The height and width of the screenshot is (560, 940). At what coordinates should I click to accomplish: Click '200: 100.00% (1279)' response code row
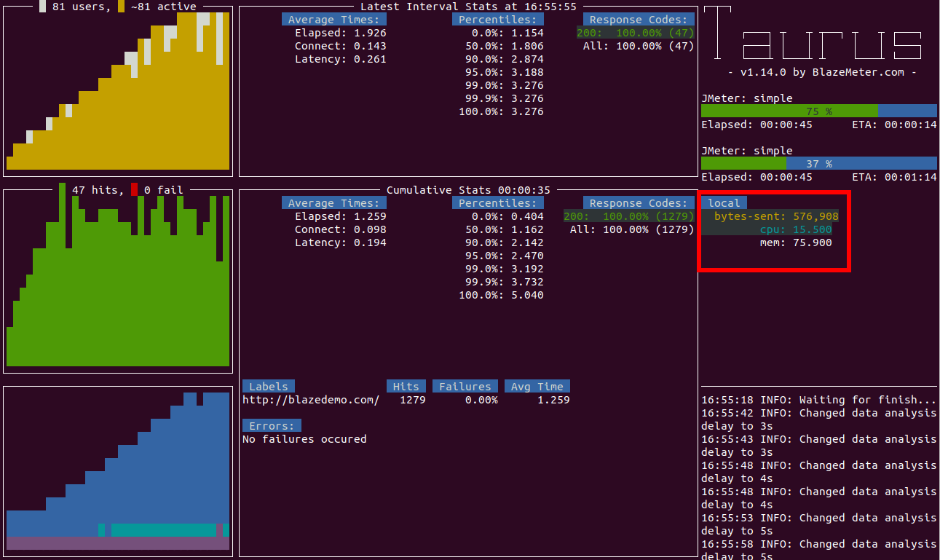tap(629, 216)
